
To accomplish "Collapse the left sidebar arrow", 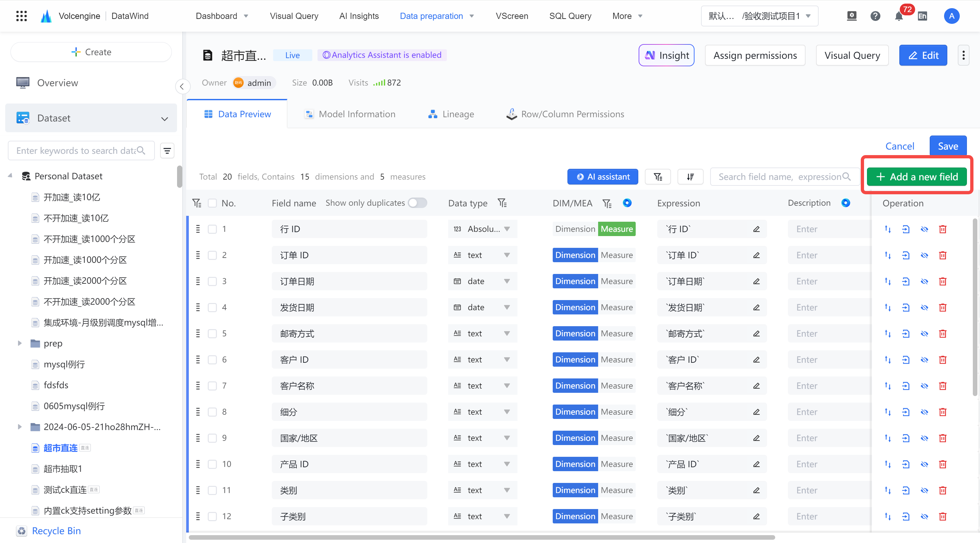I will 182,87.
